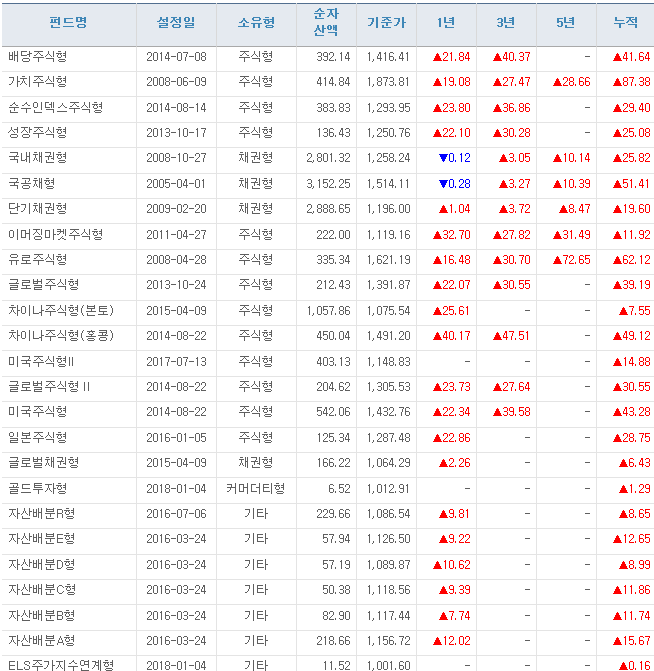Select the 자산배분R형 fund name
Image resolution: width=654 pixels, height=671 pixels.
click(42, 514)
